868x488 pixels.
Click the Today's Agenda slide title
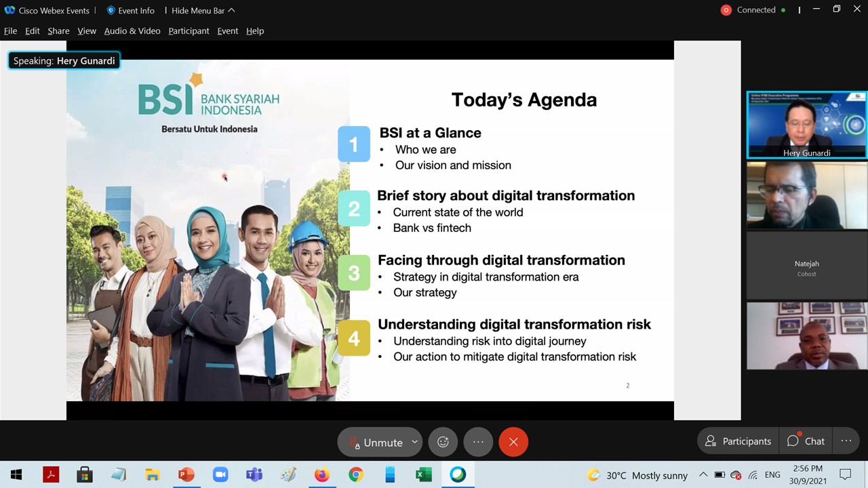pyautogui.click(x=524, y=100)
